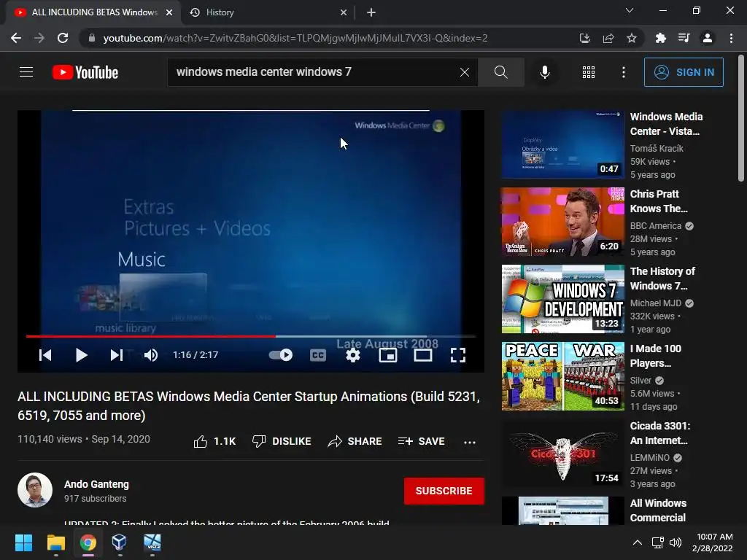
Task: Visit LEMMiNO channel link
Action: coord(650,458)
